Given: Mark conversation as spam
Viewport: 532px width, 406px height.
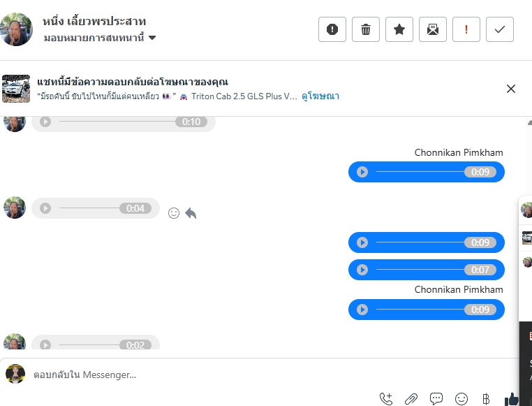Looking at the screenshot, I should coord(332,29).
